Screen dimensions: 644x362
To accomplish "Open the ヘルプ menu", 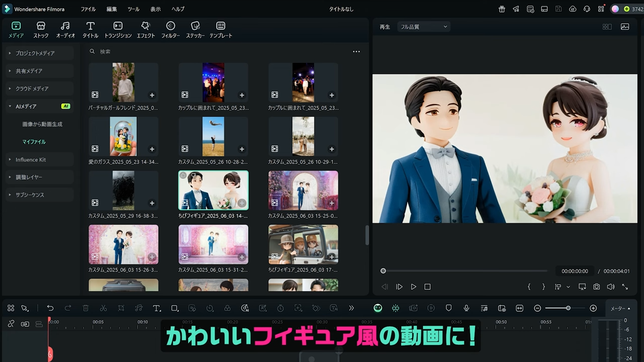I will click(178, 9).
